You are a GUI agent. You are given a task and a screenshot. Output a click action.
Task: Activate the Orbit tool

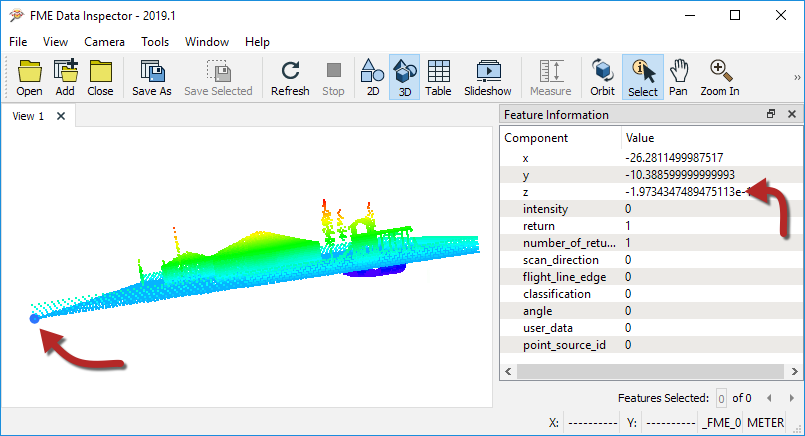point(602,78)
